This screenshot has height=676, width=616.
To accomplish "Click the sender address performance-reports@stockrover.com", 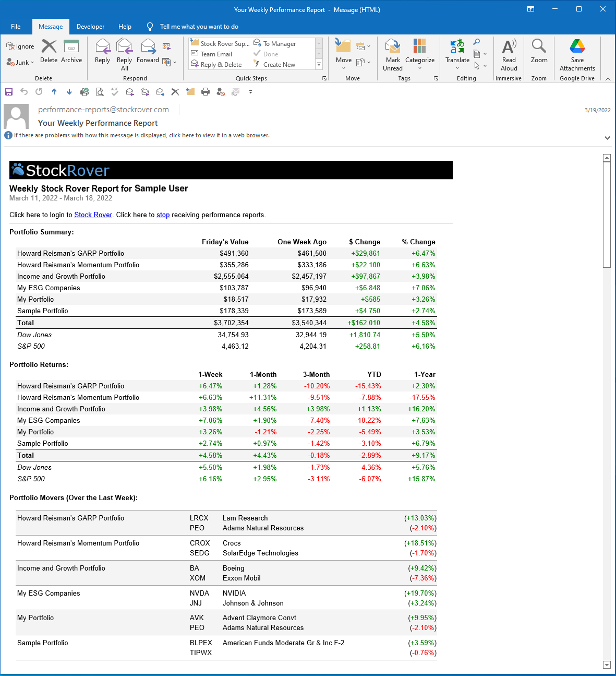I will pos(103,110).
